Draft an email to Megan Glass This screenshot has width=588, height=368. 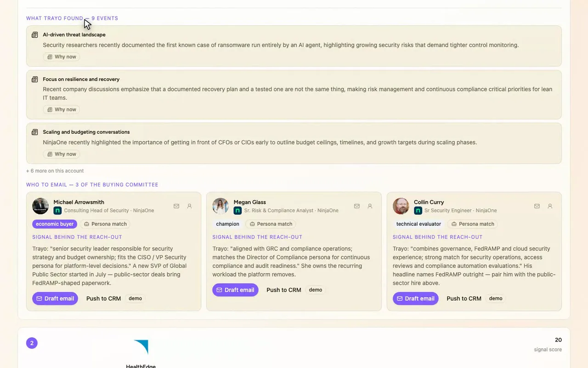coord(235,290)
